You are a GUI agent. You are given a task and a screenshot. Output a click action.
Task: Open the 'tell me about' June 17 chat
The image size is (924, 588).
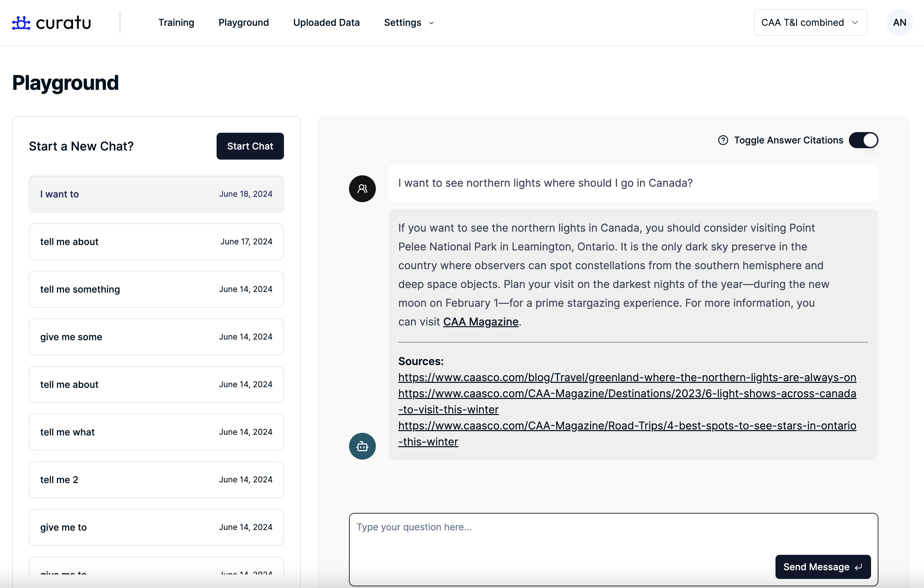156,242
